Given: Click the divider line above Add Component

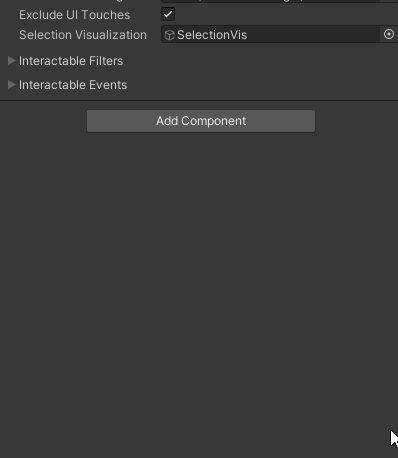Looking at the screenshot, I should (x=199, y=100).
